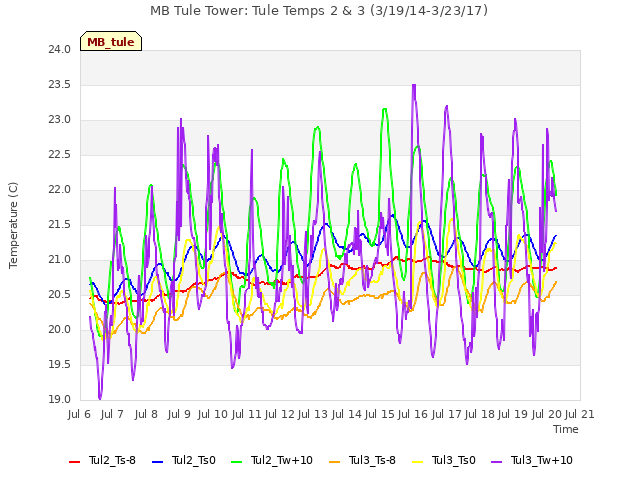Viewport: 640px width, 480px height.
Task: Click the Jul 15 x-axis date label
Action: pyautogui.click(x=380, y=415)
